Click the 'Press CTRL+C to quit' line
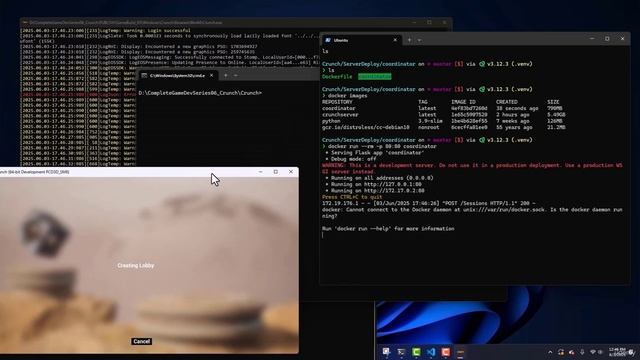 [352, 197]
